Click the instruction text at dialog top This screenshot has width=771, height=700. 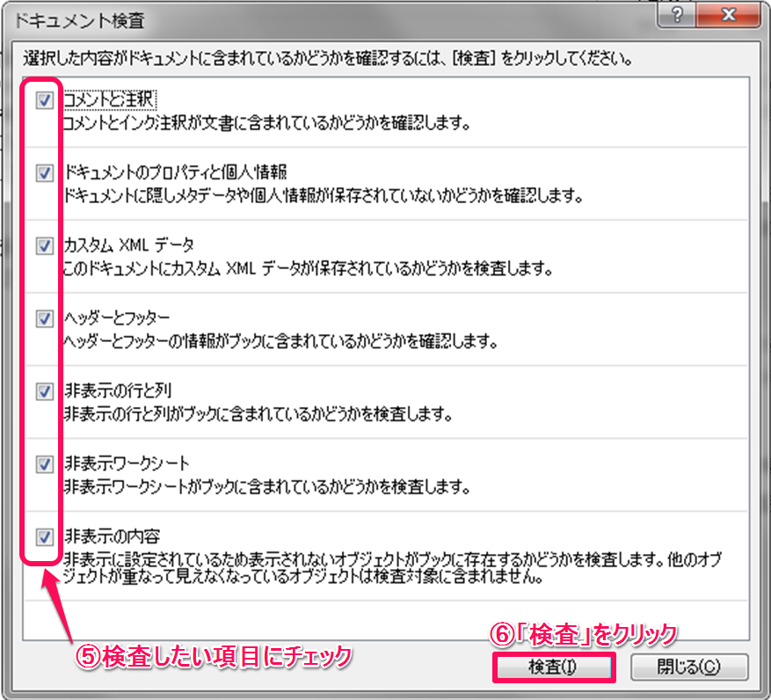click(327, 59)
